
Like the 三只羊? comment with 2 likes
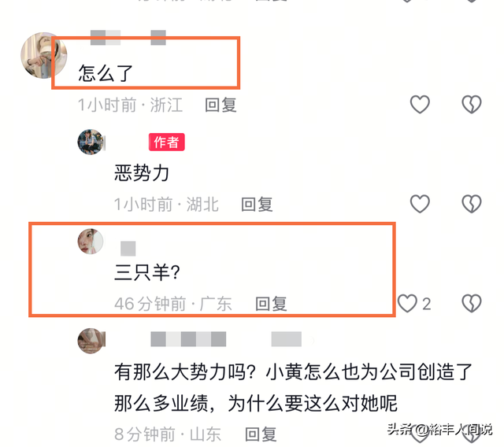click(407, 304)
